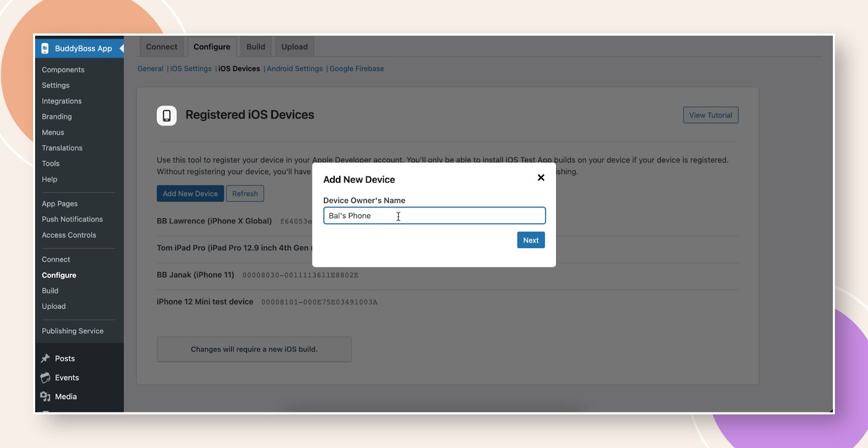Open BuddyBoss App sidebar menu
This screenshot has height=448, width=868.
coord(79,48)
